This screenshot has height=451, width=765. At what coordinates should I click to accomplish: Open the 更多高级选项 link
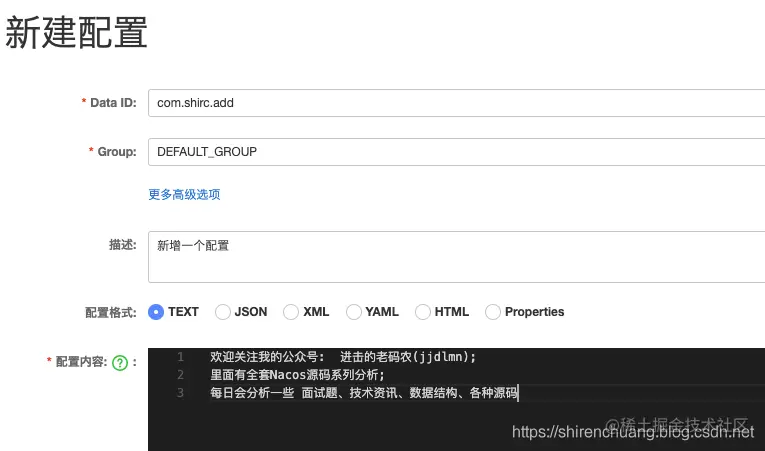pos(184,194)
